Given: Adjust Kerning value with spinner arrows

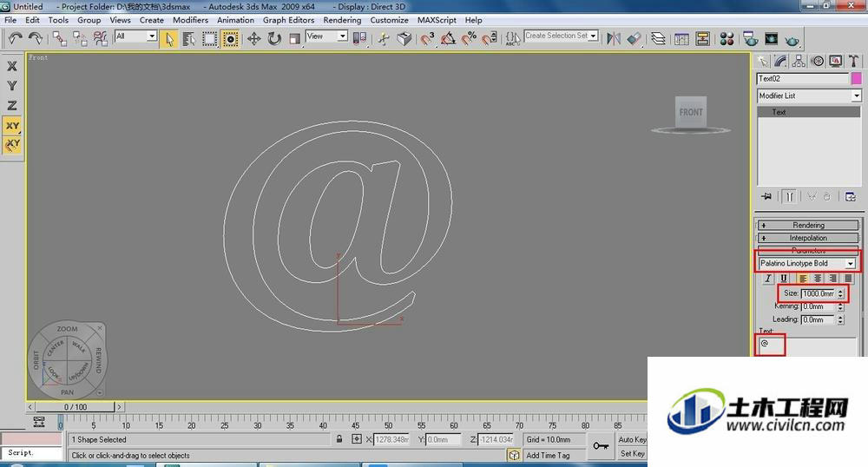Looking at the screenshot, I should point(840,306).
